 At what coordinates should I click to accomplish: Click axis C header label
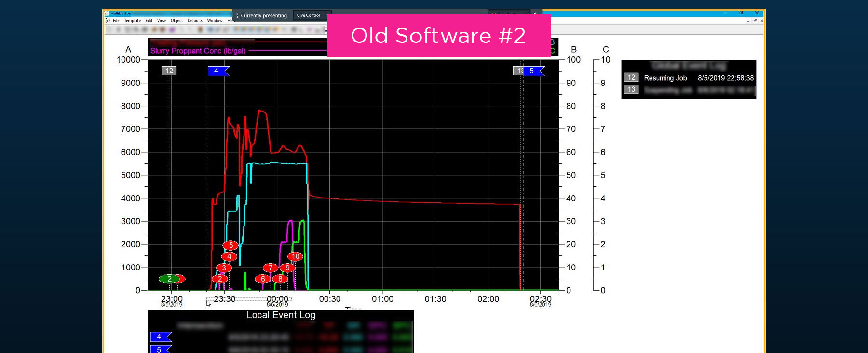pyautogui.click(x=606, y=49)
